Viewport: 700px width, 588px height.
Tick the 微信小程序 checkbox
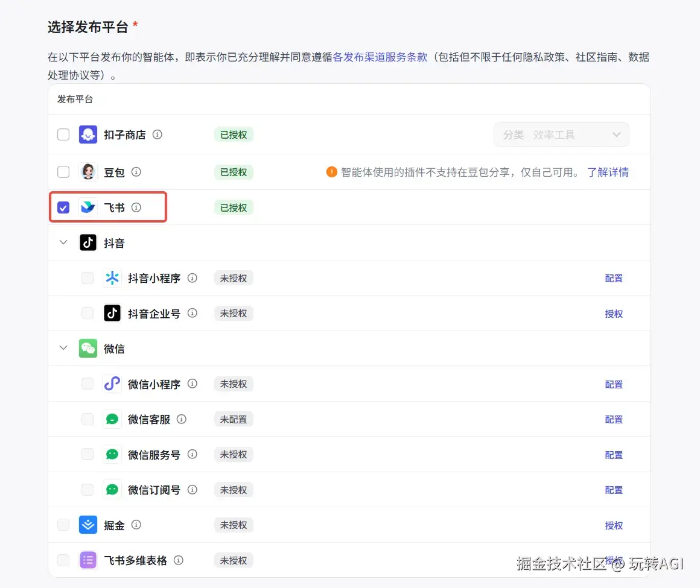click(87, 384)
